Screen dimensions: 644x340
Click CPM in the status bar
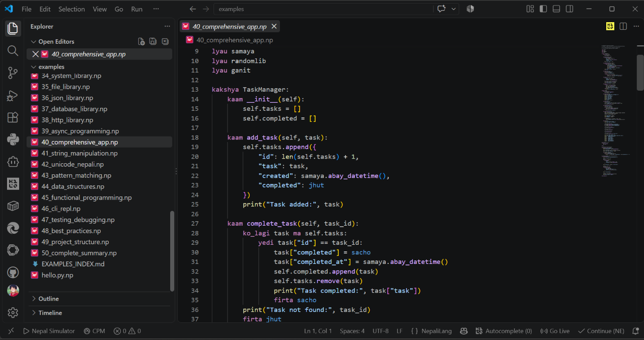click(94, 331)
